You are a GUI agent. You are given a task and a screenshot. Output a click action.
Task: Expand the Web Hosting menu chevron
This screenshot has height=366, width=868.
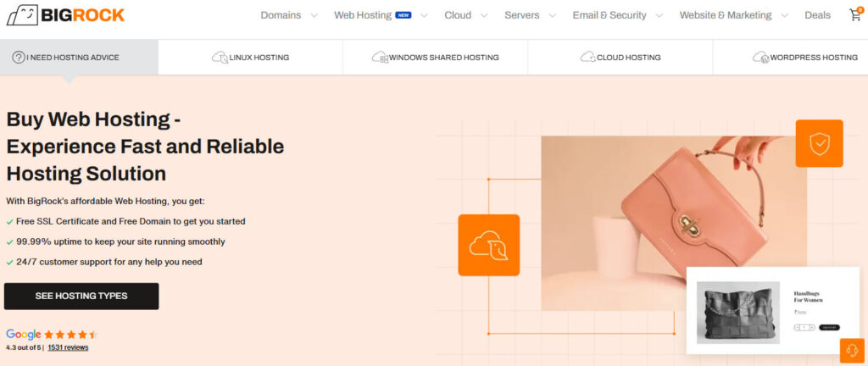click(424, 15)
